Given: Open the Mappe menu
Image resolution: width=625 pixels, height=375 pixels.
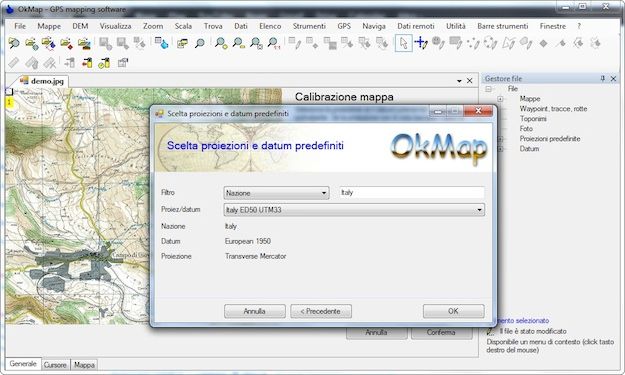Looking at the screenshot, I should point(49,26).
